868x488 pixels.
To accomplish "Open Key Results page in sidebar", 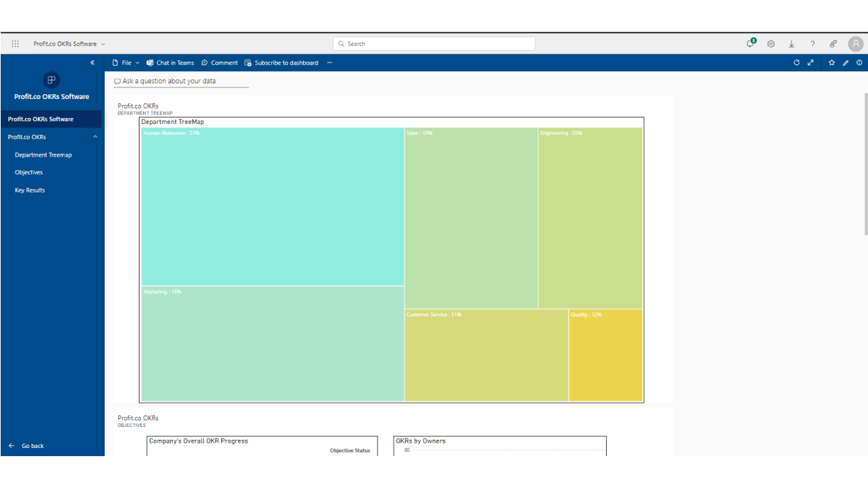I will 30,190.
